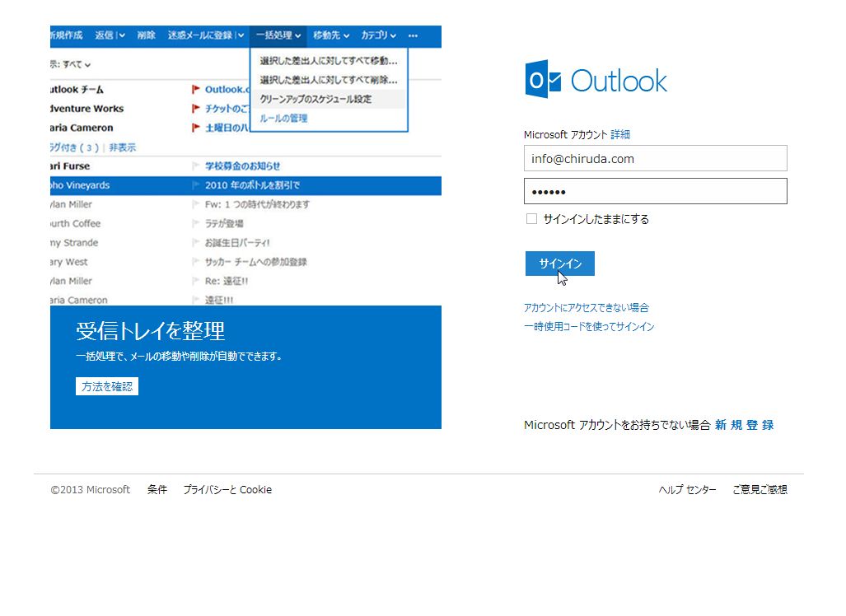
Task: Open the 条件 footer link
Action: click(x=157, y=490)
